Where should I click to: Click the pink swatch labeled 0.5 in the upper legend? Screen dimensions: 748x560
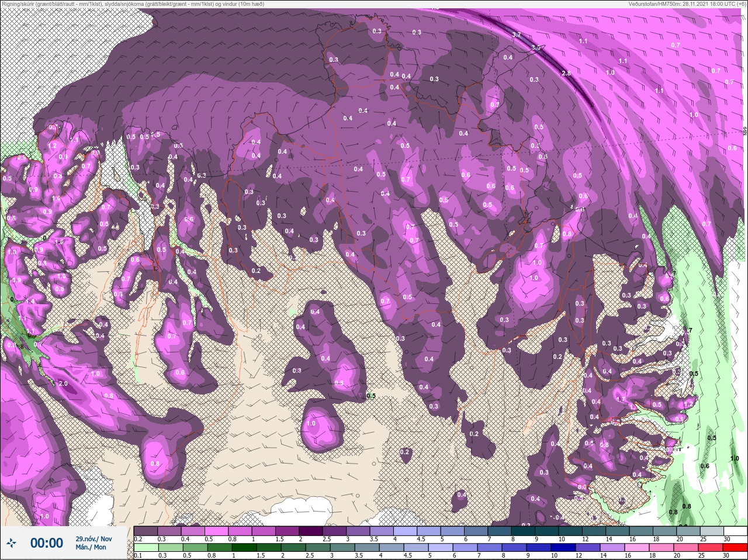217,531
